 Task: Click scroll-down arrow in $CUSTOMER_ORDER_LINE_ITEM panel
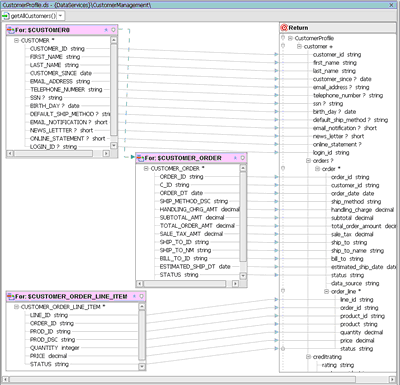142,367
